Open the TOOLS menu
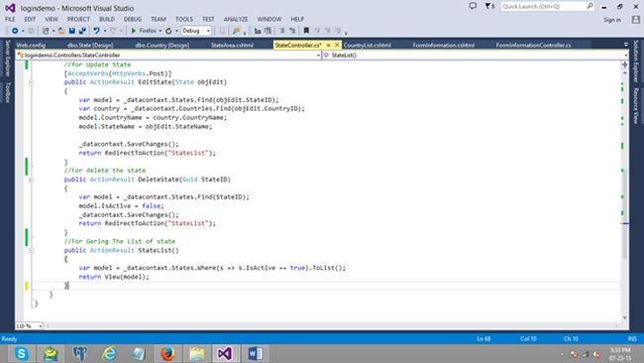Viewport: 644px width, 363px height. point(184,19)
